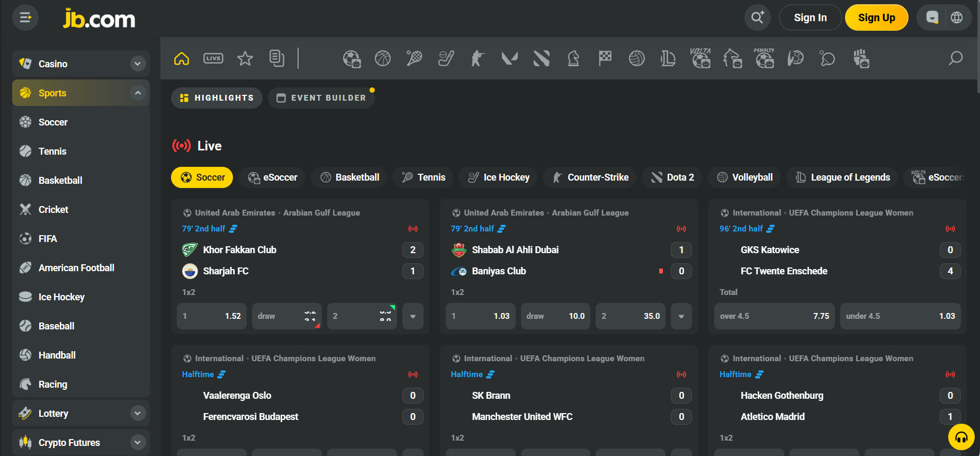Select the tennis racket icon in toolbar
Image resolution: width=980 pixels, height=456 pixels.
415,58
